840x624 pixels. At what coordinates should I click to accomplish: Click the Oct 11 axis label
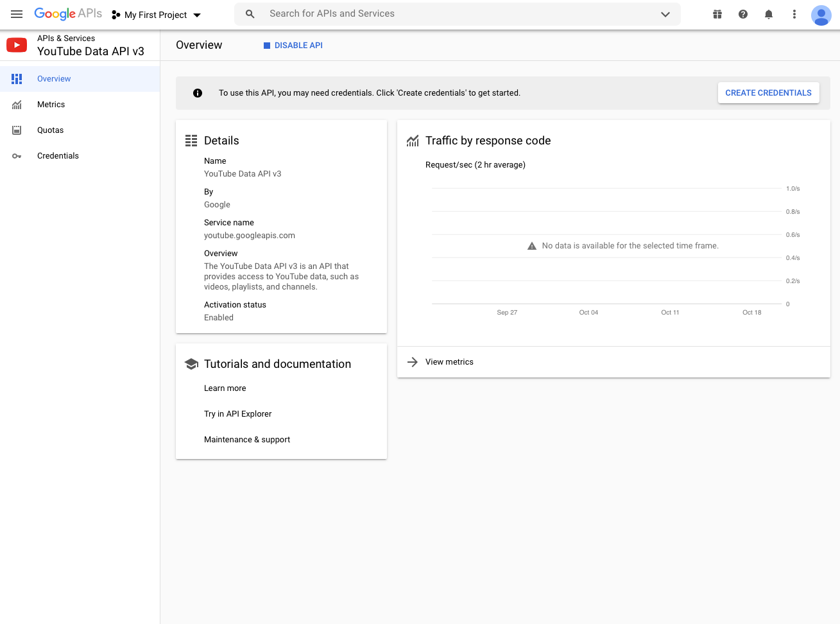pyautogui.click(x=670, y=313)
